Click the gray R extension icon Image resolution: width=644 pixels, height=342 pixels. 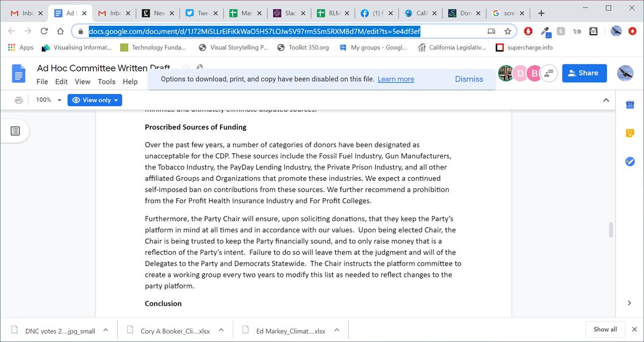(x=561, y=31)
